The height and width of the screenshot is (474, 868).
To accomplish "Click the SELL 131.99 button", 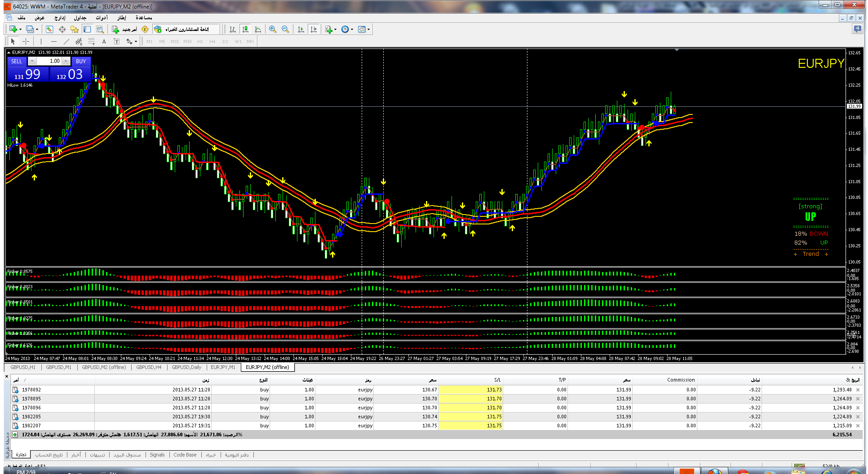I will coord(27,74).
